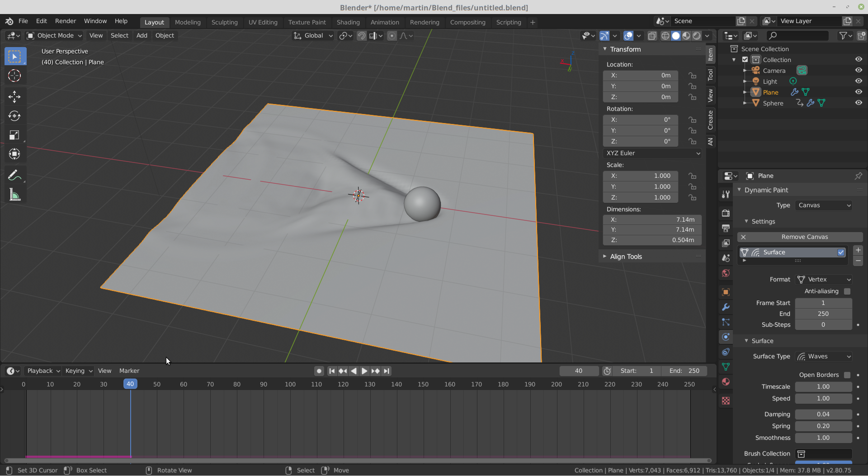Open the Render menu
Image resolution: width=868 pixels, height=476 pixels.
[65, 21]
